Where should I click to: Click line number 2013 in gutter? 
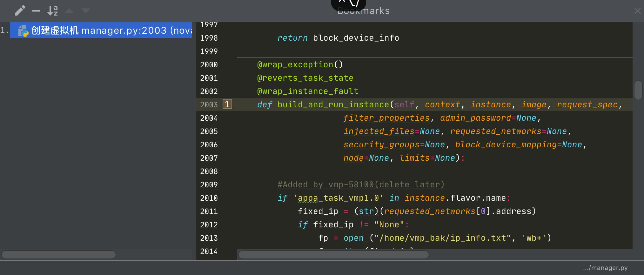[209, 238]
